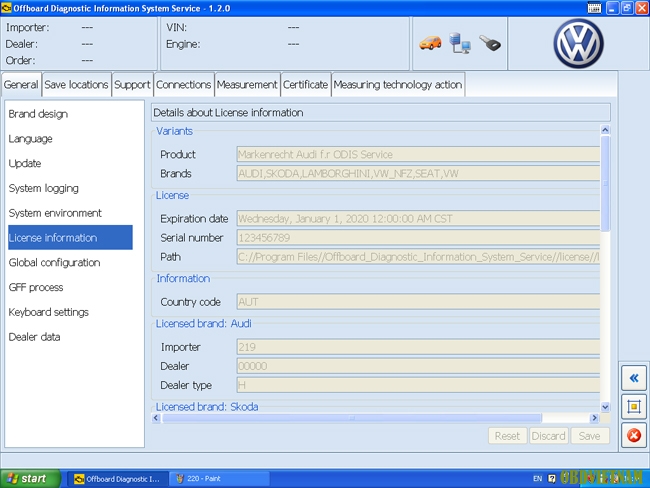The height and width of the screenshot is (488, 650).
Task: Click the orange car vehicle icon
Action: (430, 43)
